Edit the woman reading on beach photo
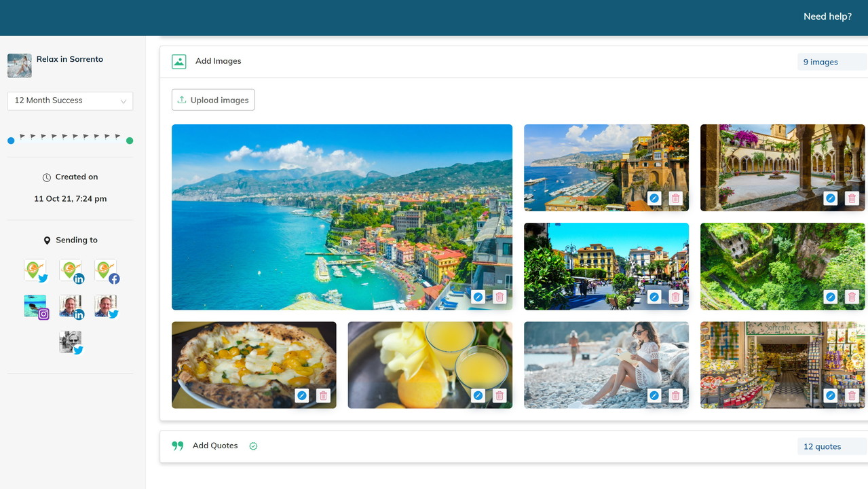Image resolution: width=868 pixels, height=489 pixels. (x=654, y=395)
